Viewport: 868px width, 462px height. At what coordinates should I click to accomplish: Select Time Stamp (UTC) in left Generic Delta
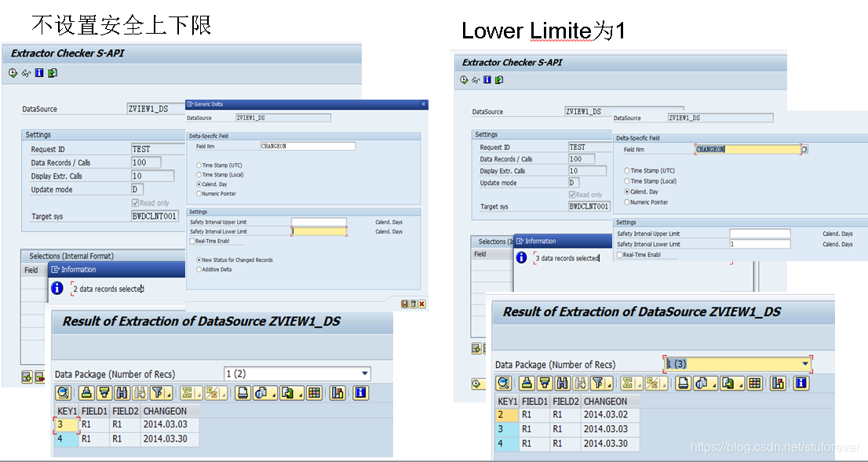pos(199,166)
